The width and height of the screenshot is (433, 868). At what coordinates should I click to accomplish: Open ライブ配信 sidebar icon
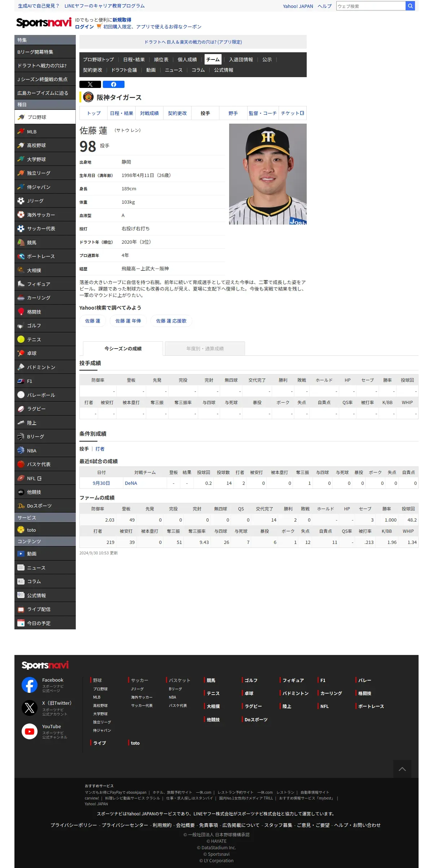21,609
